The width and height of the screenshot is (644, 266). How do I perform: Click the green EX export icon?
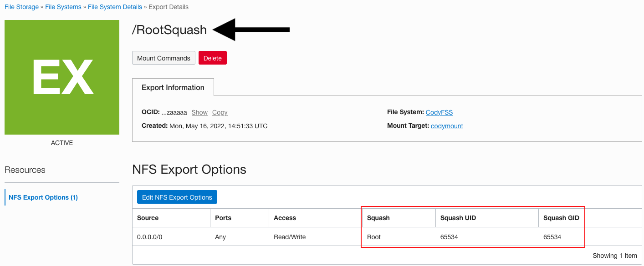[x=61, y=77]
